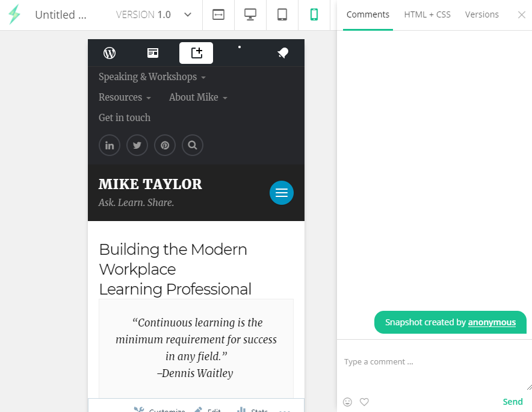Select the responsive width preview icon
Image resolution: width=532 pixels, height=412 pixels.
(218, 14)
